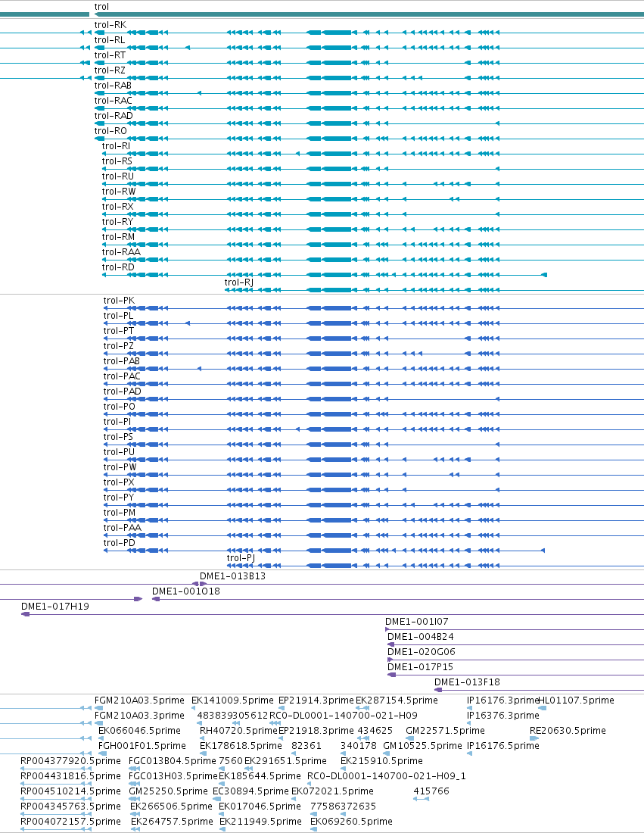Click DME1-017H19 clone name

pyautogui.click(x=55, y=606)
